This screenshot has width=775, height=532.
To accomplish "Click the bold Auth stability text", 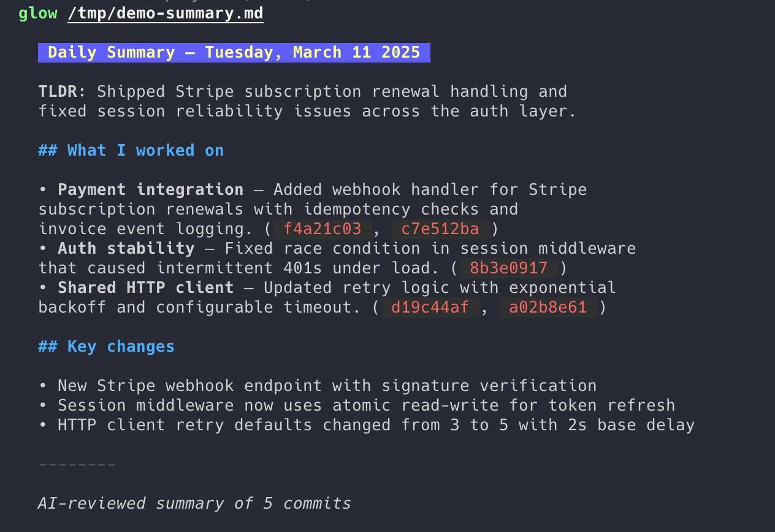I will 126,248.
